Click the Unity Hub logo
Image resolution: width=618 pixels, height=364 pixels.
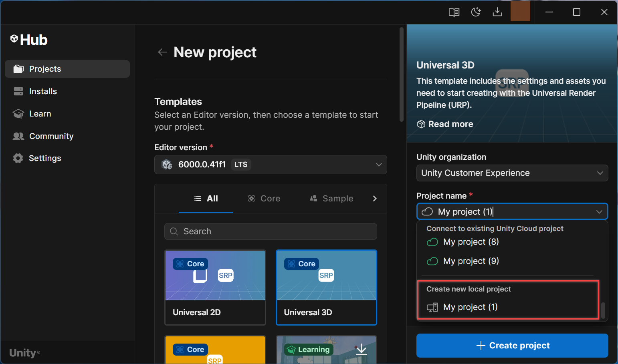tap(29, 40)
